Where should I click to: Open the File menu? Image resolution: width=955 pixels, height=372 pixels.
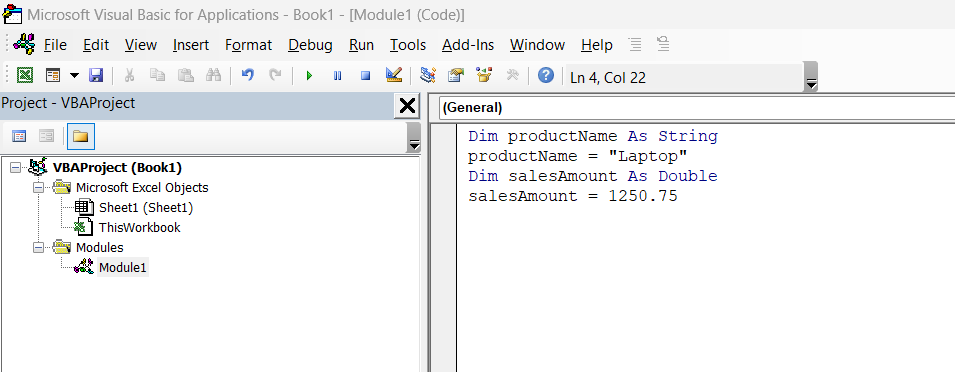pos(55,45)
